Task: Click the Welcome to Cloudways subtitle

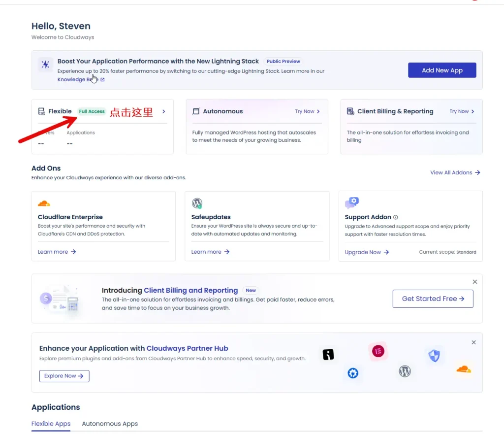Action: point(63,37)
